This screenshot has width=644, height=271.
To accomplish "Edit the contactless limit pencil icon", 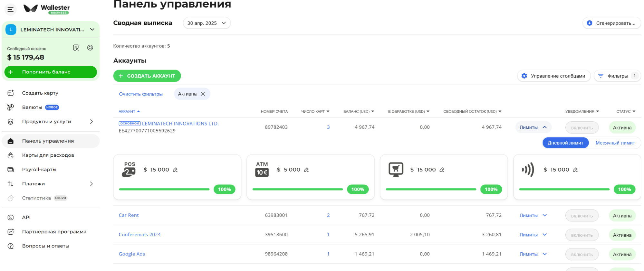I will point(575,170).
